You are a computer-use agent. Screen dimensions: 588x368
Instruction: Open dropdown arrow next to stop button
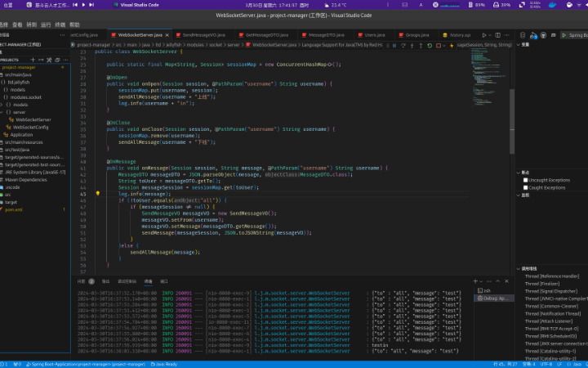tap(444, 46)
